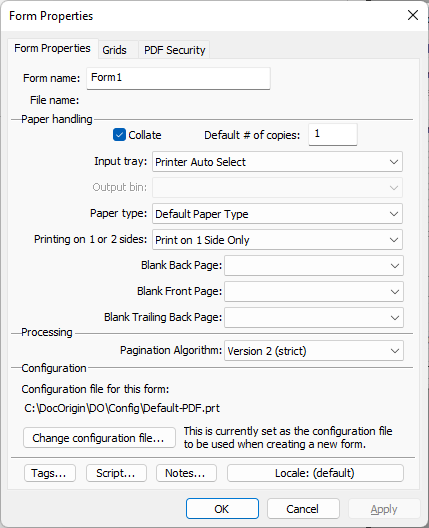
Task: Click the Change configuration file button
Action: [x=99, y=438]
